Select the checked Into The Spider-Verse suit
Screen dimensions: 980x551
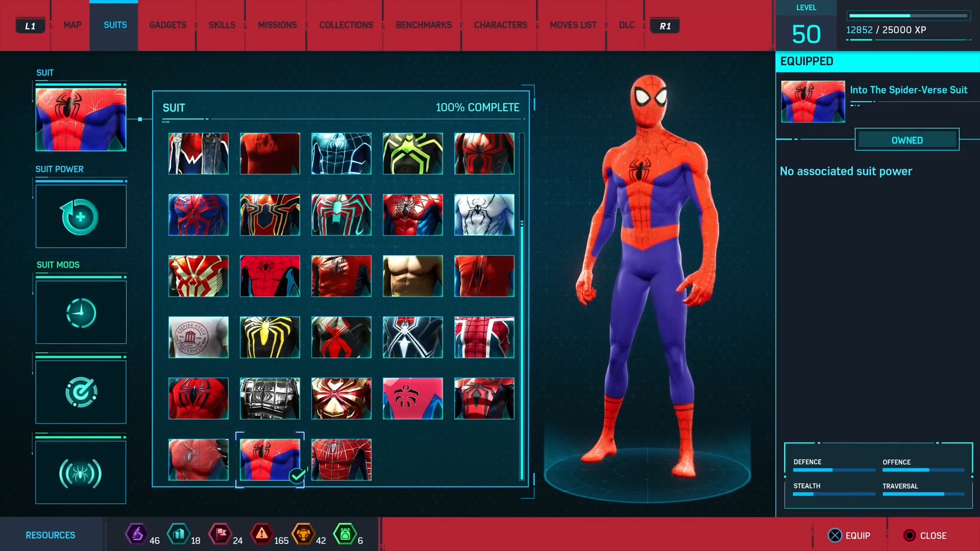[x=270, y=460]
